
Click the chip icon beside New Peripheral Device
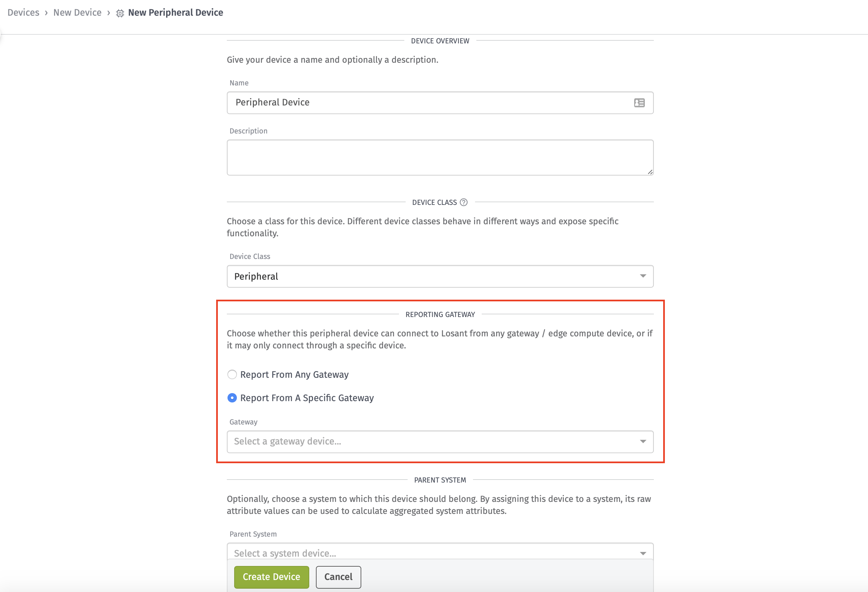(x=120, y=13)
